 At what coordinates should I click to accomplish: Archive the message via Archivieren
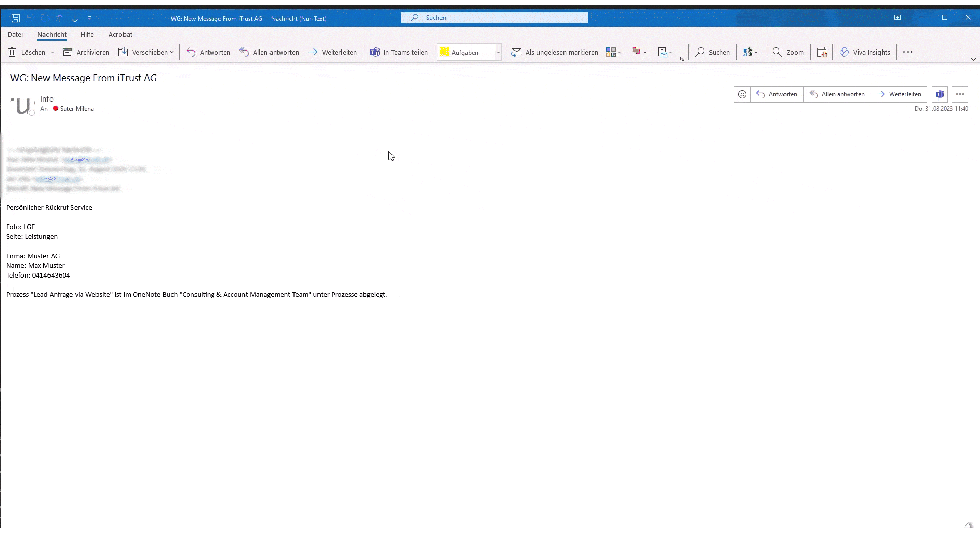tap(86, 52)
